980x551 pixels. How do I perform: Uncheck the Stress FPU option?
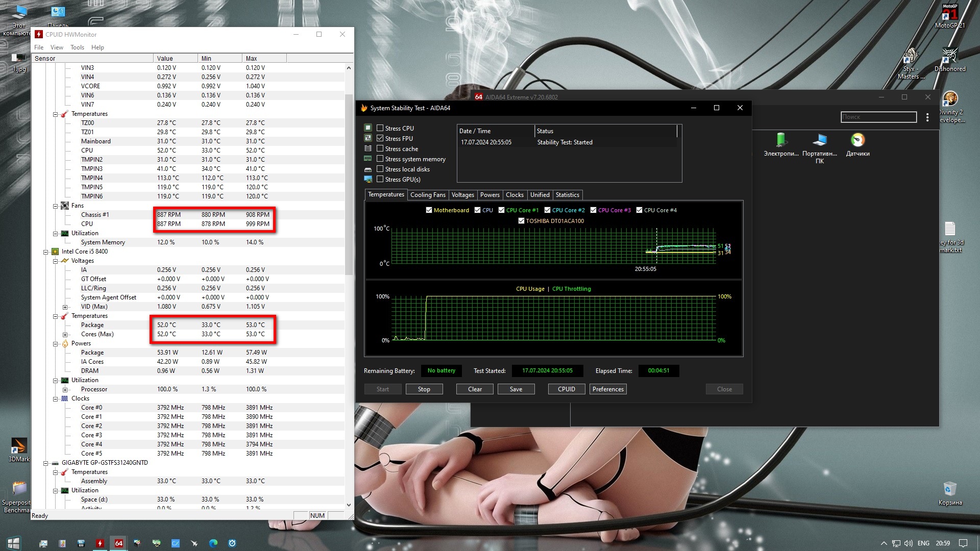(x=380, y=138)
